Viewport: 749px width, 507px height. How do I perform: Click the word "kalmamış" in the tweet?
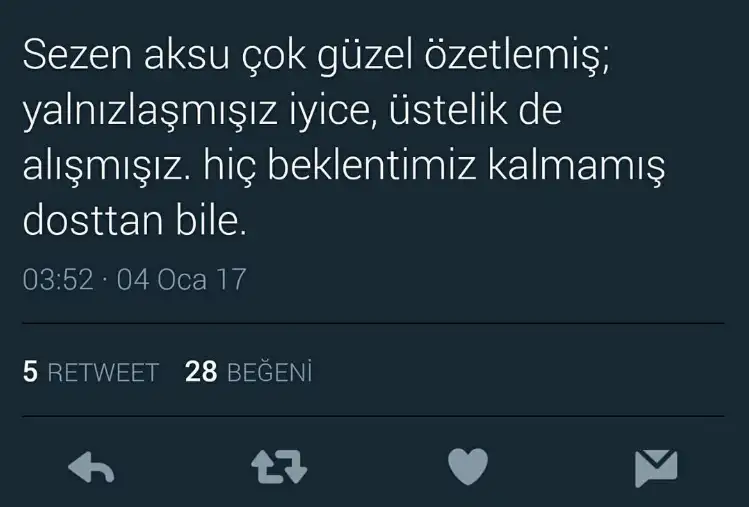(x=576, y=167)
